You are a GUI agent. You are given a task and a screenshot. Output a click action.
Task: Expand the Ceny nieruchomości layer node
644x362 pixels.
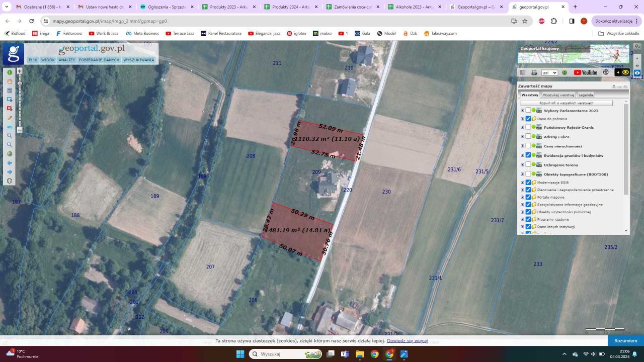[x=522, y=146]
